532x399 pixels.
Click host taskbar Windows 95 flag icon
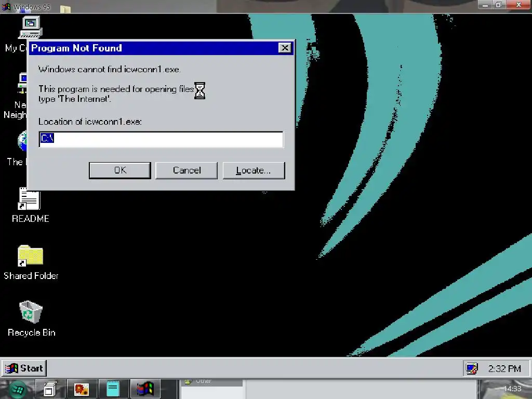coord(145,389)
